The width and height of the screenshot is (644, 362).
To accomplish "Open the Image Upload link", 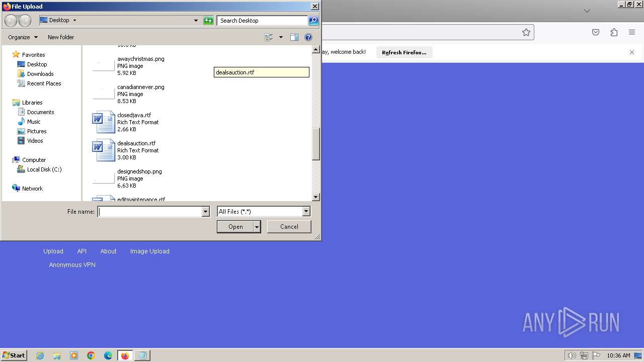I will pyautogui.click(x=150, y=251).
